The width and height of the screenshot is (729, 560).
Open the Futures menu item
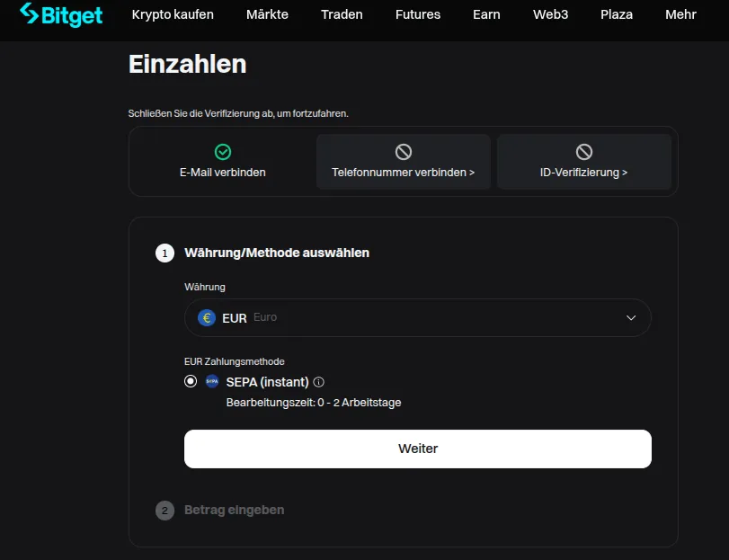click(x=417, y=14)
